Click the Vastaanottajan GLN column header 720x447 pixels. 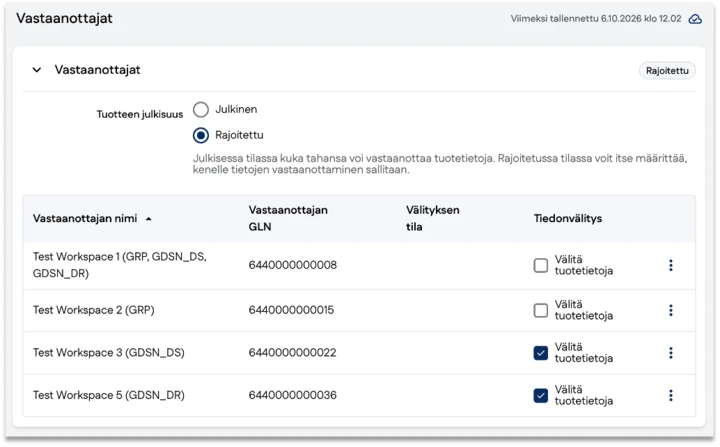click(x=288, y=218)
